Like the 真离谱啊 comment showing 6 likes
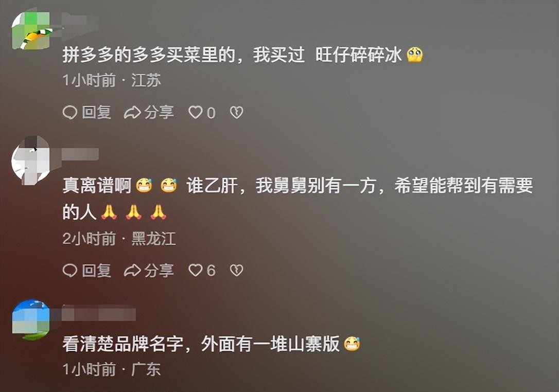This screenshot has width=559, height=392. 196,271
